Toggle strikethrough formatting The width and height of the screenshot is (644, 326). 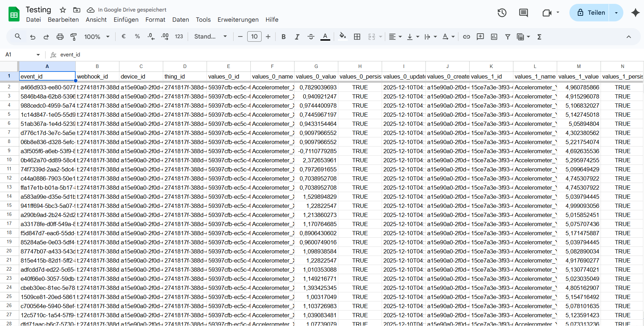[311, 36]
